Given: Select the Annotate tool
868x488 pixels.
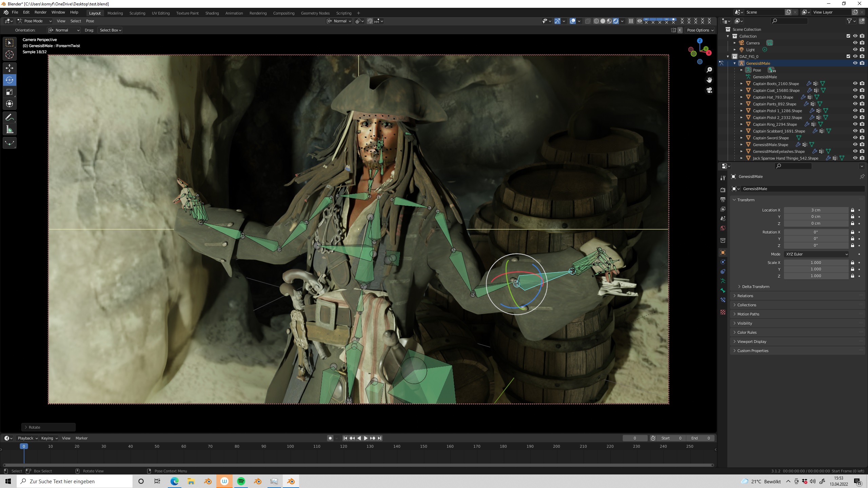Looking at the screenshot, I should point(9,118).
